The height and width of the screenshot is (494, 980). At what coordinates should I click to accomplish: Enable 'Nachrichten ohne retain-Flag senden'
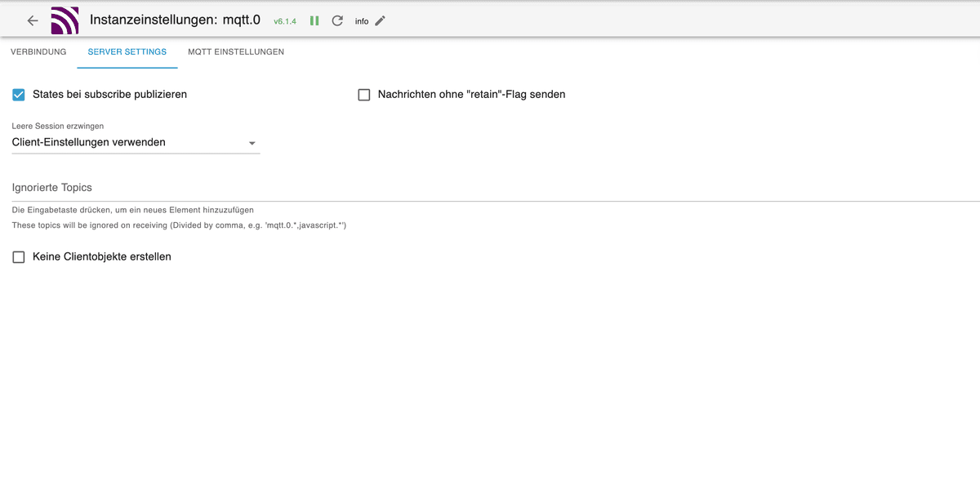(363, 95)
